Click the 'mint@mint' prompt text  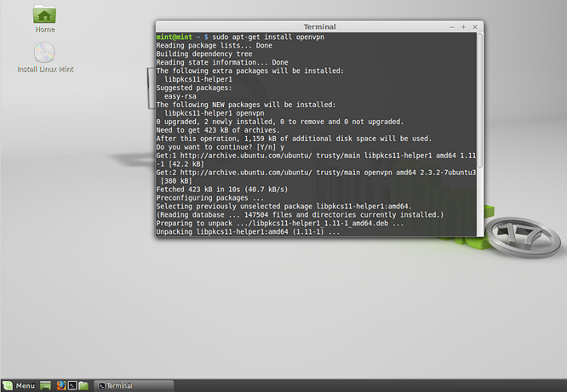pos(174,37)
